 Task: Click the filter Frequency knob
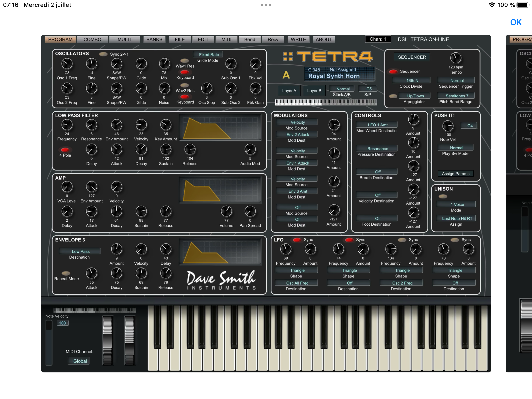[x=67, y=125]
